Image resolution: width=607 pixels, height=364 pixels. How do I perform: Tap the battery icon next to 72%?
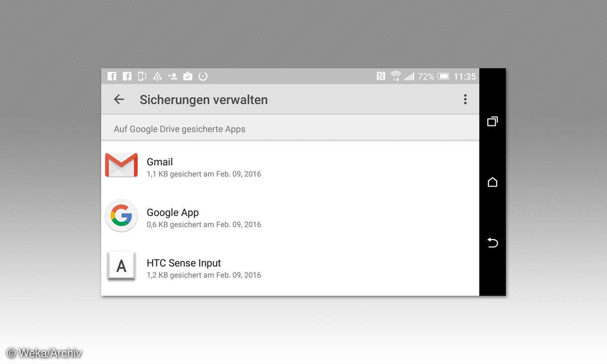pyautogui.click(x=443, y=76)
